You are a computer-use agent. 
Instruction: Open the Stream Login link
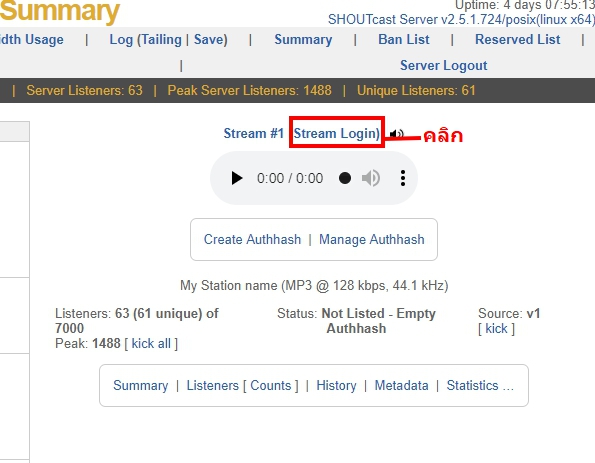coord(337,133)
